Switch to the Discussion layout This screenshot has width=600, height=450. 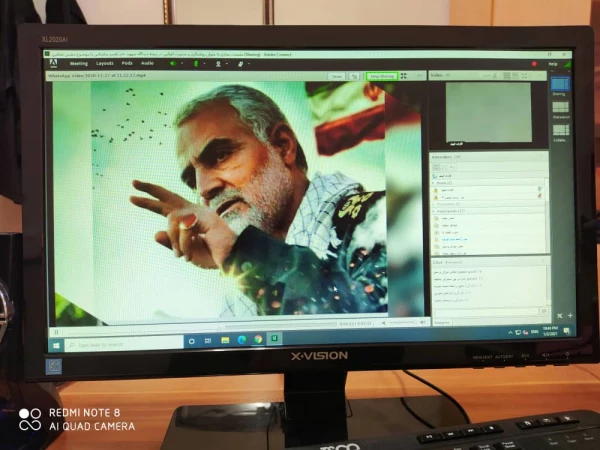[561, 107]
